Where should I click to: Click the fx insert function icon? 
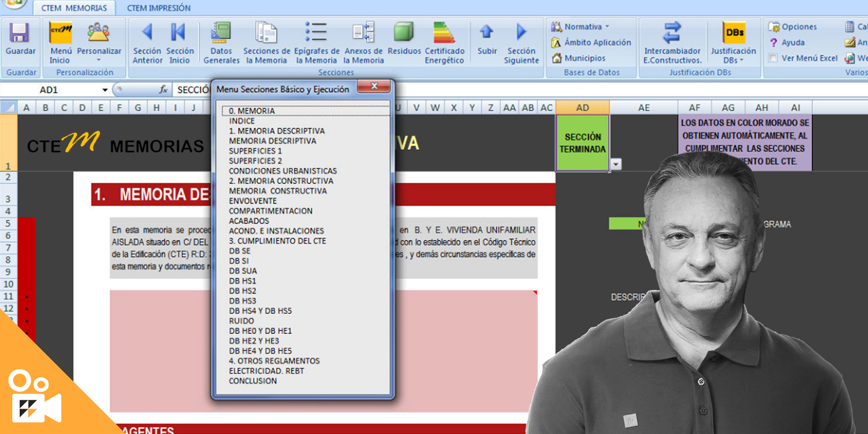tap(163, 90)
